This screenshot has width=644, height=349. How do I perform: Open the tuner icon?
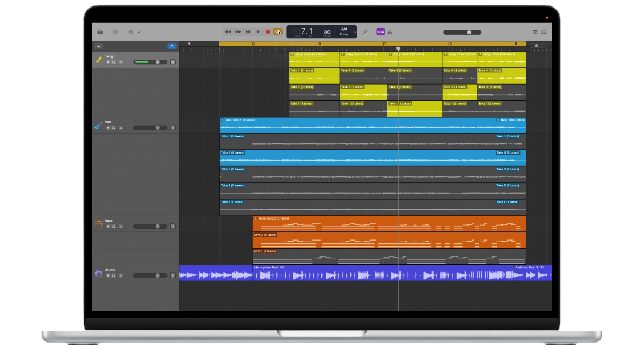coord(365,32)
